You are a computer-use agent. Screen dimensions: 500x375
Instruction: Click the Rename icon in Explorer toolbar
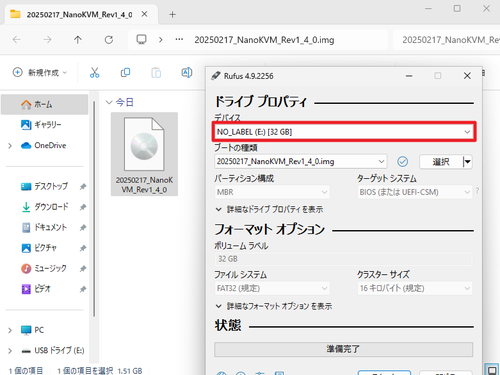[x=187, y=72]
